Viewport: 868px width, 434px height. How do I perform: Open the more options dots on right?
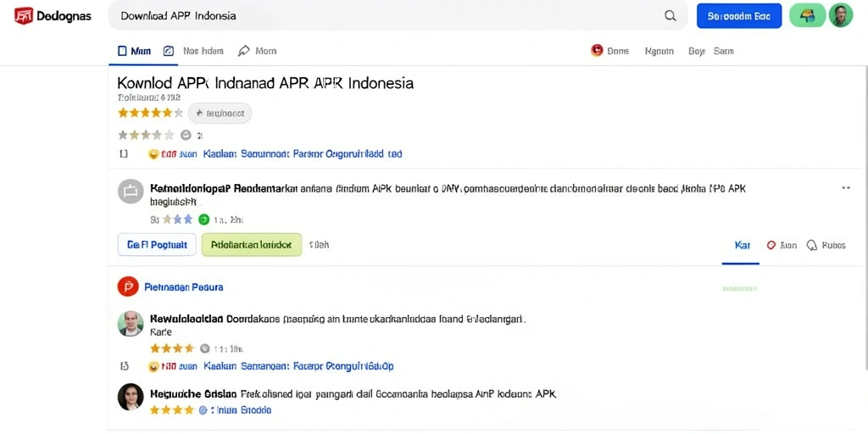pos(846,188)
